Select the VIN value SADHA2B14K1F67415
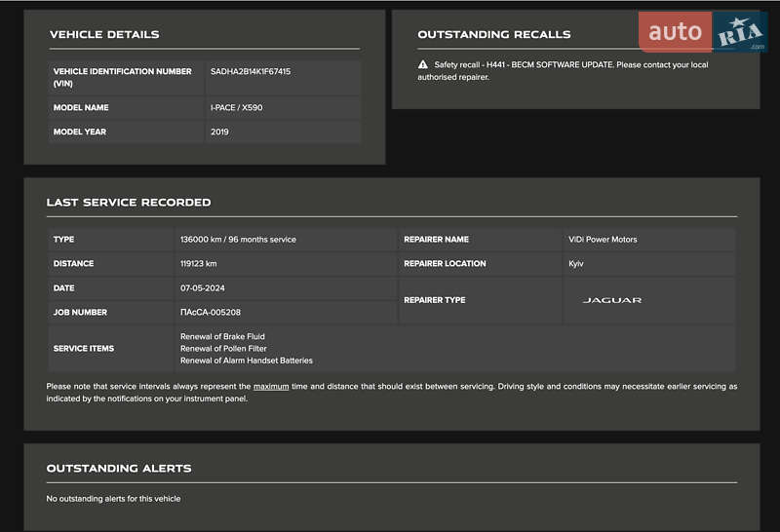 click(x=251, y=71)
